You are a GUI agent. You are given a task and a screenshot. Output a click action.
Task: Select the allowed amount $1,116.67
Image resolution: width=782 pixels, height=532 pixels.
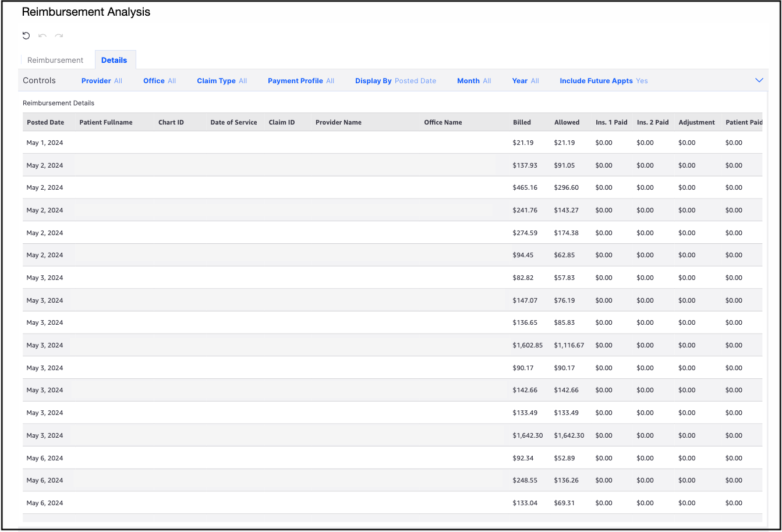click(569, 345)
